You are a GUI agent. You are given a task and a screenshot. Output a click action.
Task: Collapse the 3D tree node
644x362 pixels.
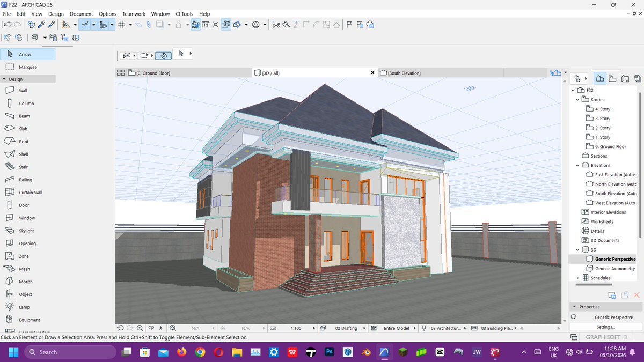577,250
